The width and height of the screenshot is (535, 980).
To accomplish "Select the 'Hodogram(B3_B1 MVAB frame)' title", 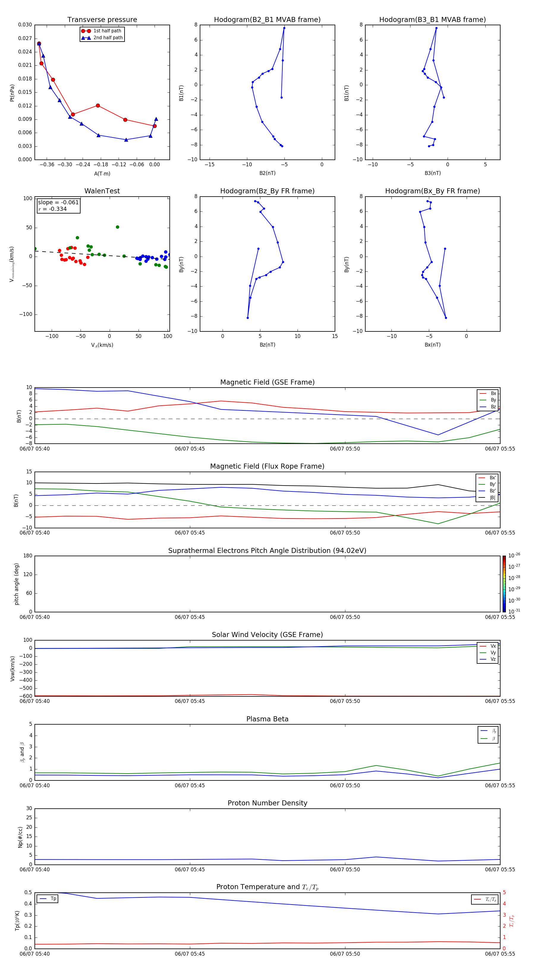I will pyautogui.click(x=432, y=20).
